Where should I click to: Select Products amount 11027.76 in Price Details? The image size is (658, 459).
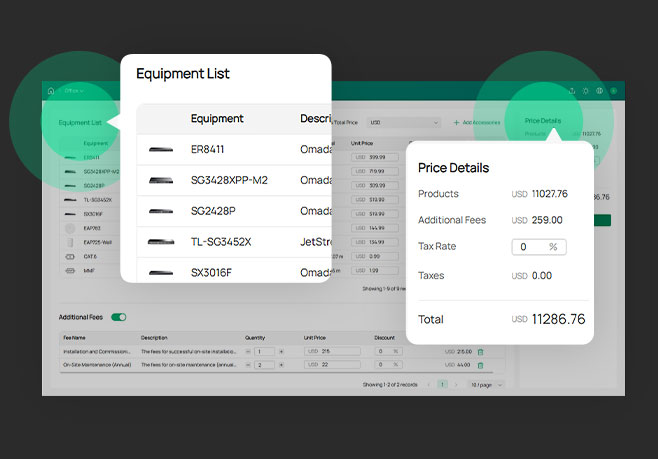point(550,194)
